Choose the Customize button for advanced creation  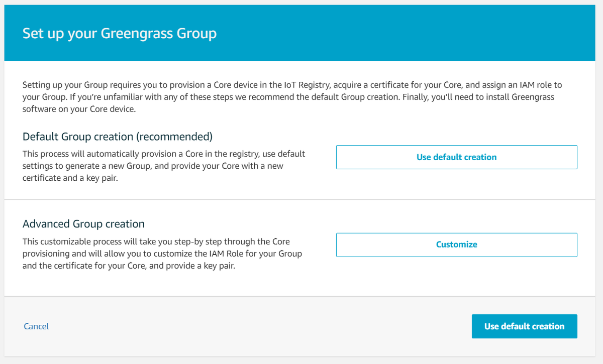pyautogui.click(x=456, y=245)
